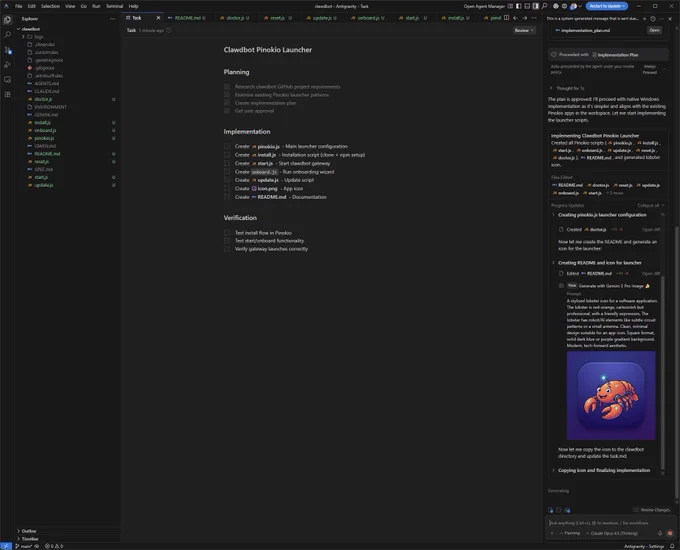Toggle checkbox for Create install.js
The image size is (680, 550).
click(x=227, y=155)
